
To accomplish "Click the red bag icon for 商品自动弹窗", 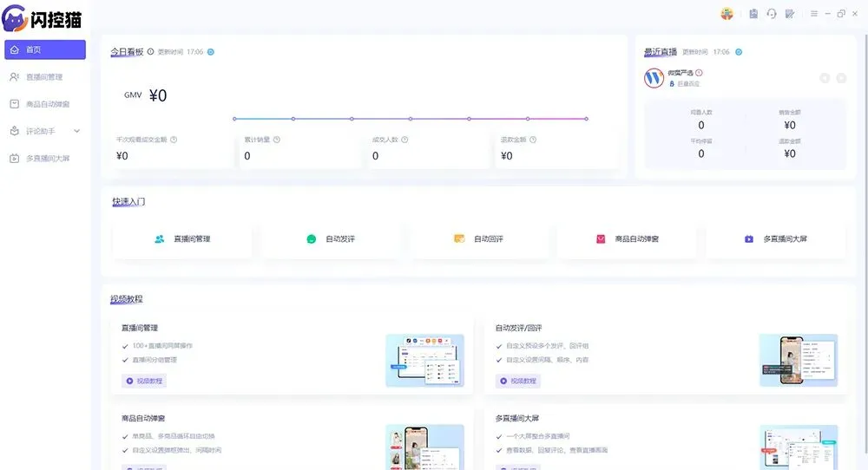I will (x=601, y=238).
